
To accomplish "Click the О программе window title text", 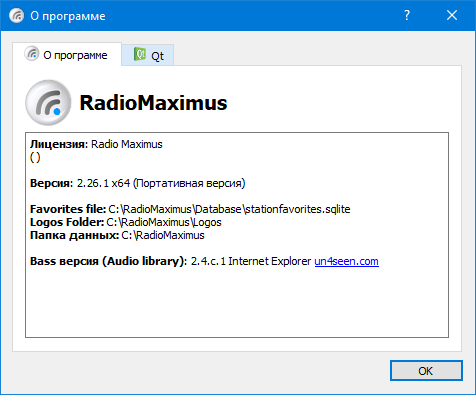I will click(68, 16).
